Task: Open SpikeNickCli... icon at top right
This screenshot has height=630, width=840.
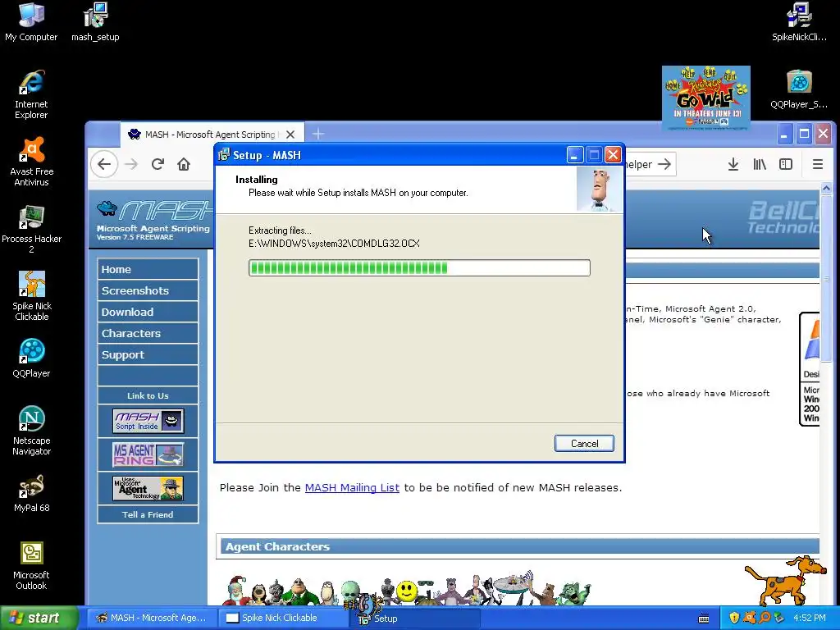Action: click(799, 22)
